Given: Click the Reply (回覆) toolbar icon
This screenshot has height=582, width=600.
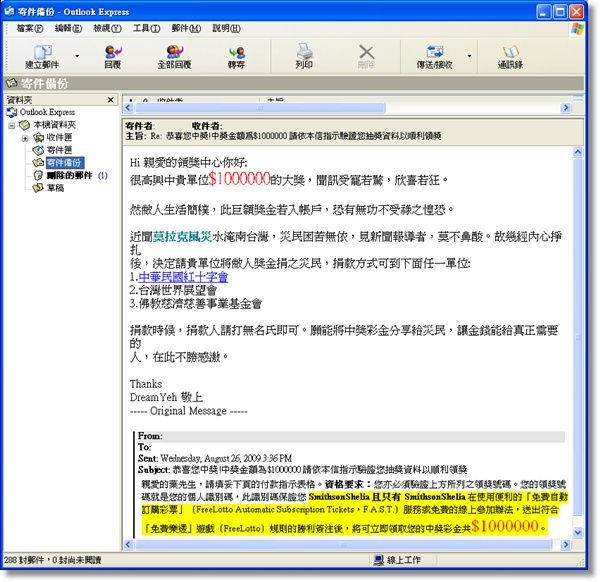Looking at the screenshot, I should pyautogui.click(x=113, y=52).
